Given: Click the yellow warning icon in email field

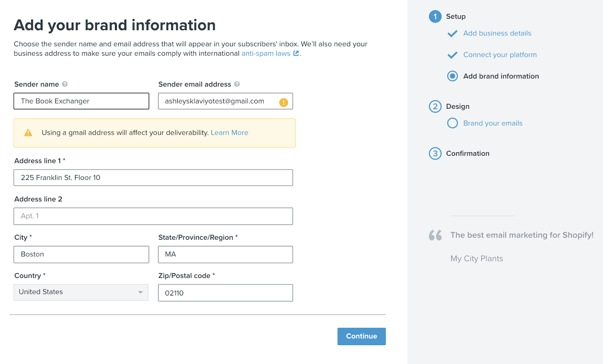Looking at the screenshot, I should (283, 102).
